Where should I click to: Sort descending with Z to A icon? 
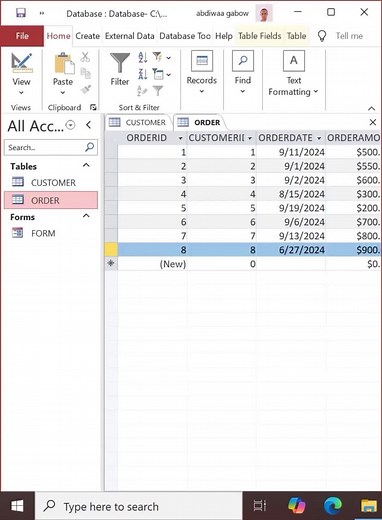click(143, 74)
